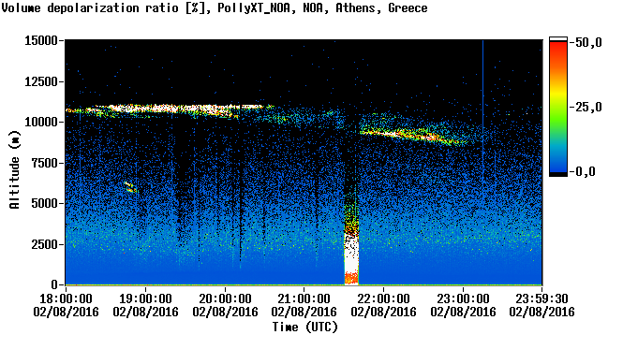Click the 10000 altitude tick label
The image size is (623, 364).
click(41, 122)
